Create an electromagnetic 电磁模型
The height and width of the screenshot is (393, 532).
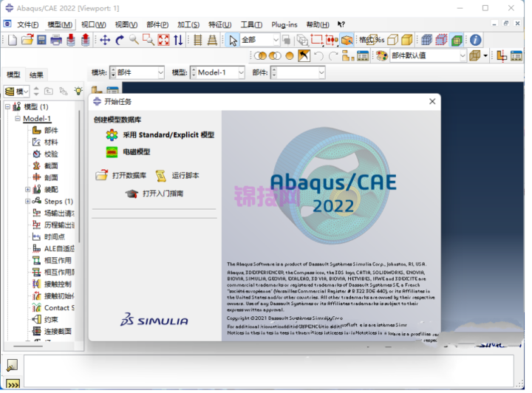[128, 152]
